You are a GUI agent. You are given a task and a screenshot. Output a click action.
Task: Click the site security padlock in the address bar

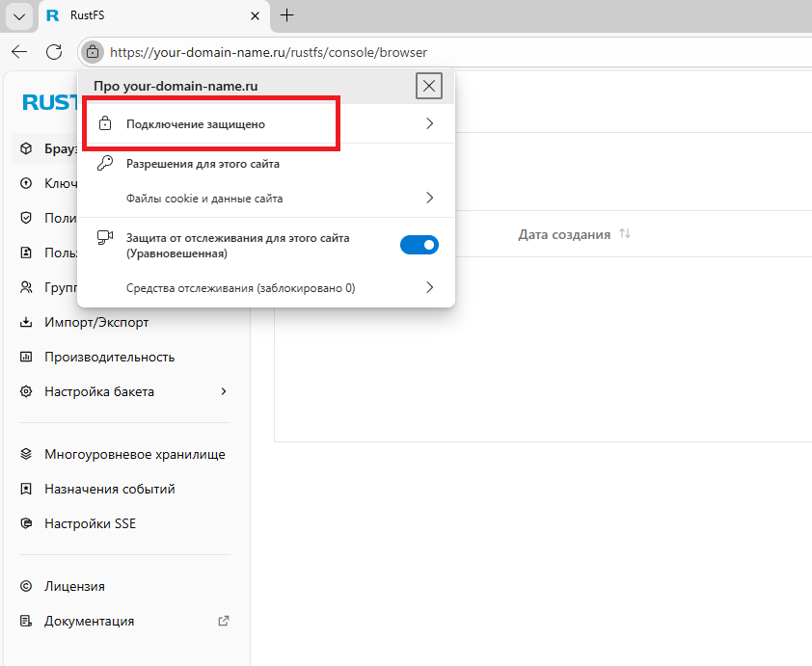tap(93, 52)
